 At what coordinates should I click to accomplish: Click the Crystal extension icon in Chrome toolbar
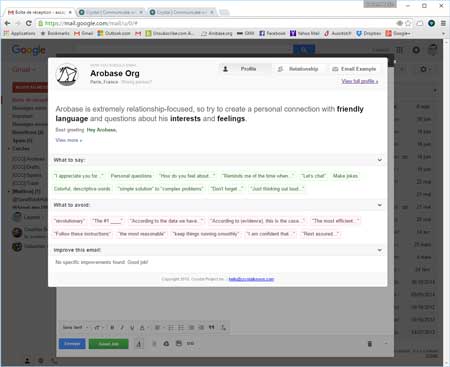coord(431,23)
